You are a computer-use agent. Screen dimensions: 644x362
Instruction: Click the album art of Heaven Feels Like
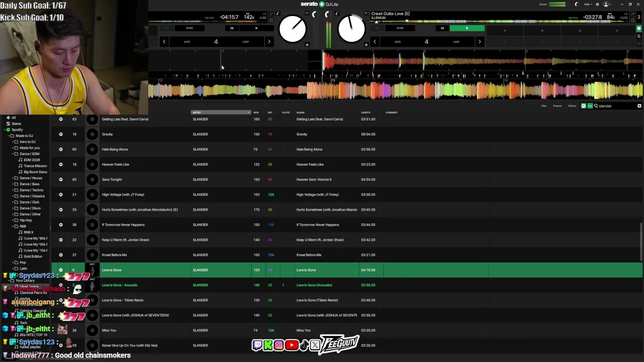[x=92, y=164]
